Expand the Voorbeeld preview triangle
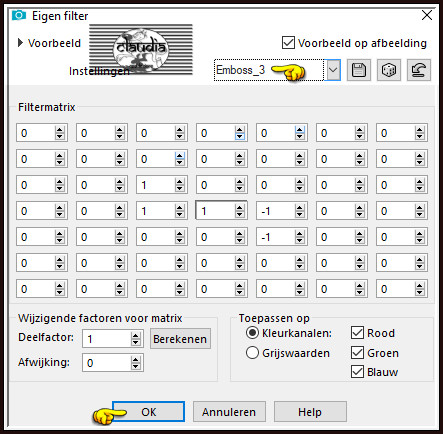The width and height of the screenshot is (443, 434). click(x=20, y=43)
